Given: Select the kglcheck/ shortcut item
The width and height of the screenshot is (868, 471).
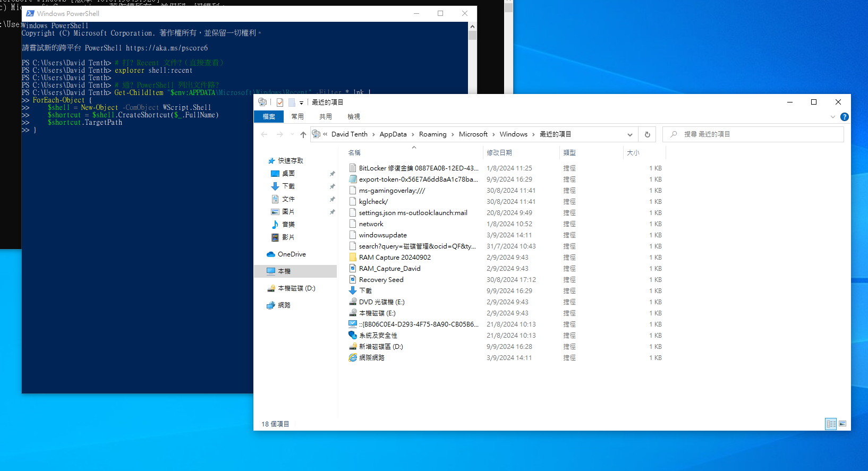Looking at the screenshot, I should click(373, 202).
